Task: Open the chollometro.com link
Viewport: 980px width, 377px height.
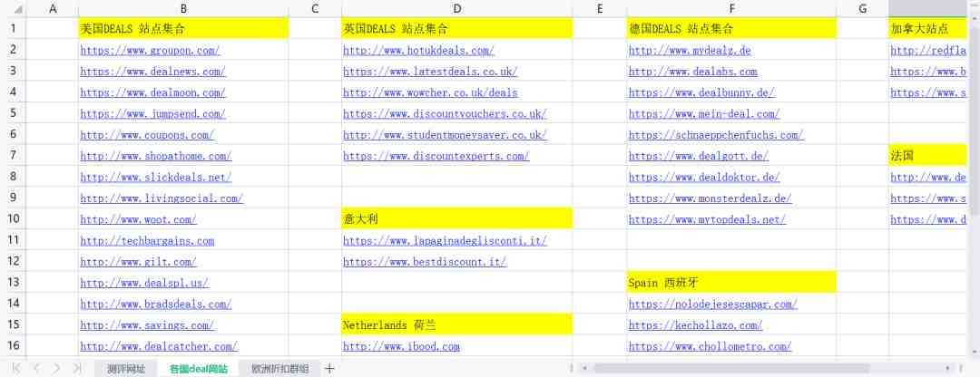Action: (x=710, y=346)
